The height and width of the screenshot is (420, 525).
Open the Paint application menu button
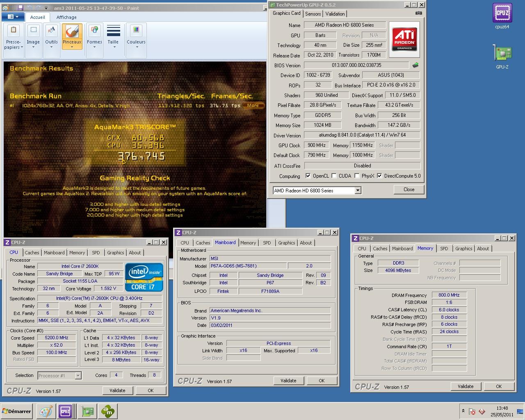[x=12, y=17]
